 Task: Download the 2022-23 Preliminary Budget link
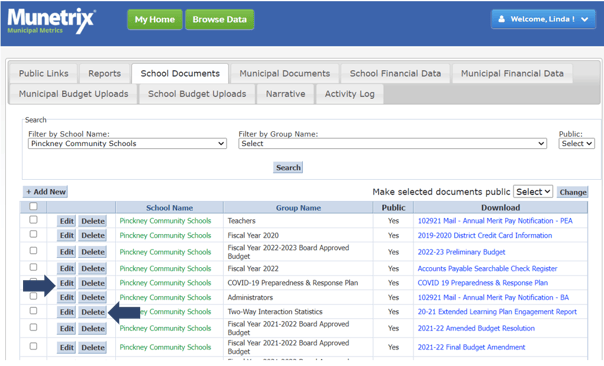(461, 252)
